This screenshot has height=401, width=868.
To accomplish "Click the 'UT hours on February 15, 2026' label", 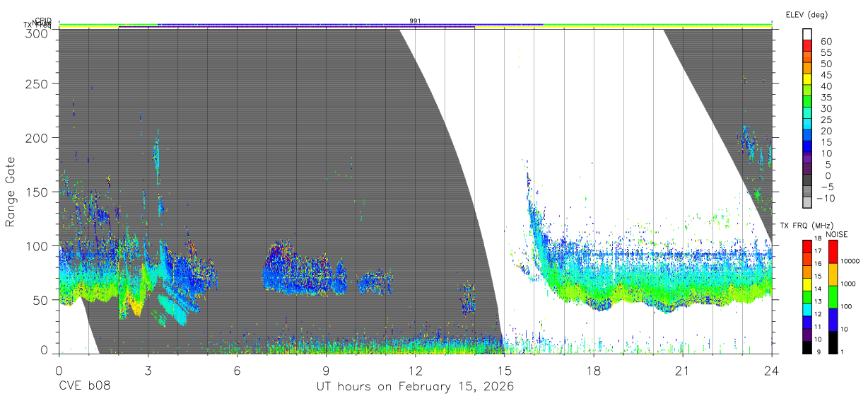I will coord(414,387).
